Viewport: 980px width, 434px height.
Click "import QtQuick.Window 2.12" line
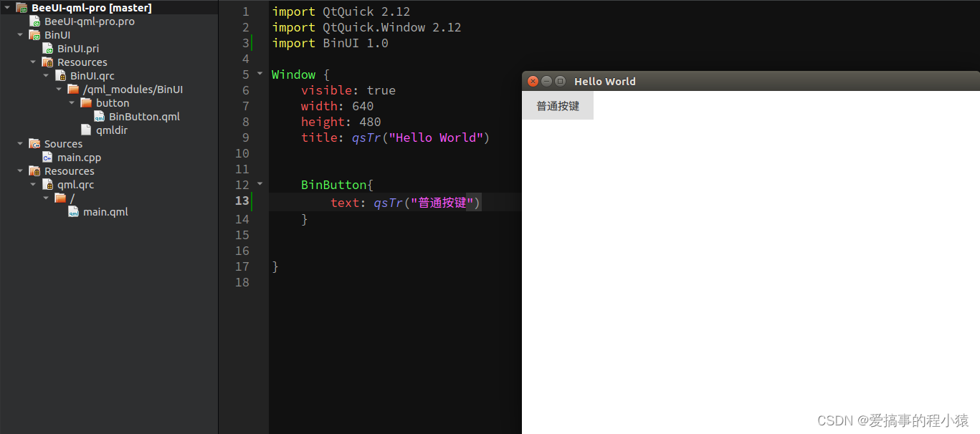(366, 27)
